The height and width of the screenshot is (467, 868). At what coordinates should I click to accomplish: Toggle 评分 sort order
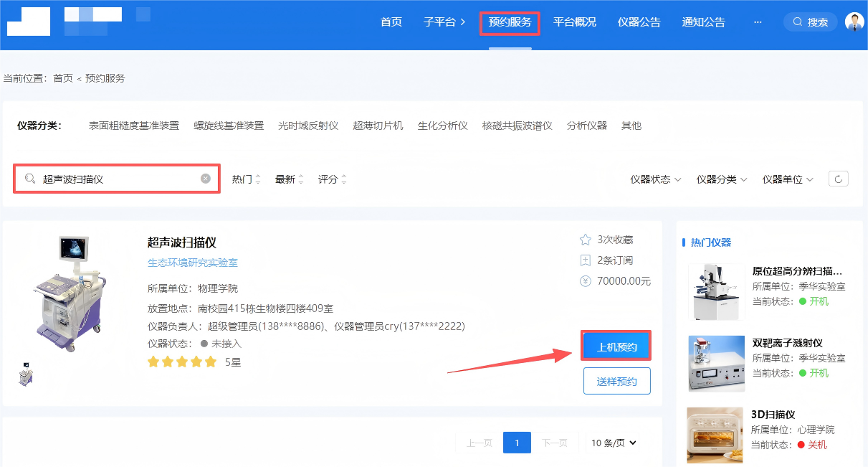[x=333, y=179]
